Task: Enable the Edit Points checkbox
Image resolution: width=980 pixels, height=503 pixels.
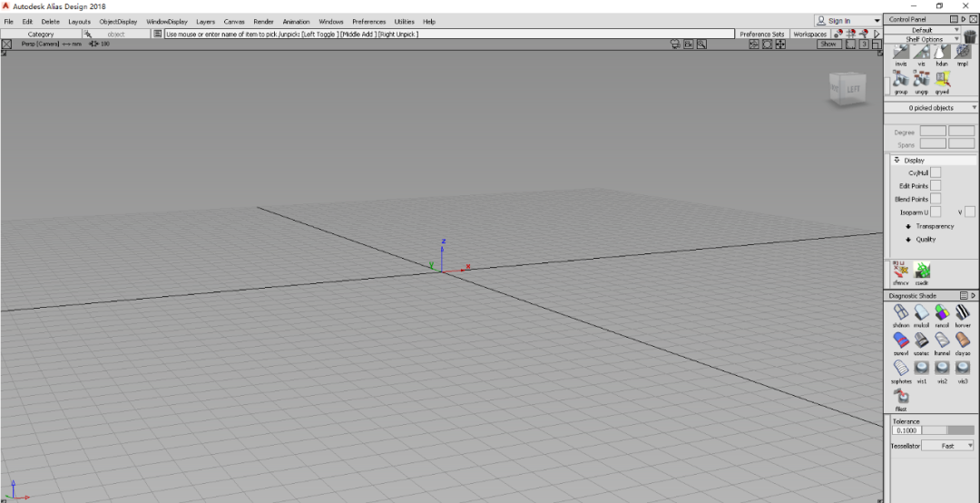Action: 936,185
